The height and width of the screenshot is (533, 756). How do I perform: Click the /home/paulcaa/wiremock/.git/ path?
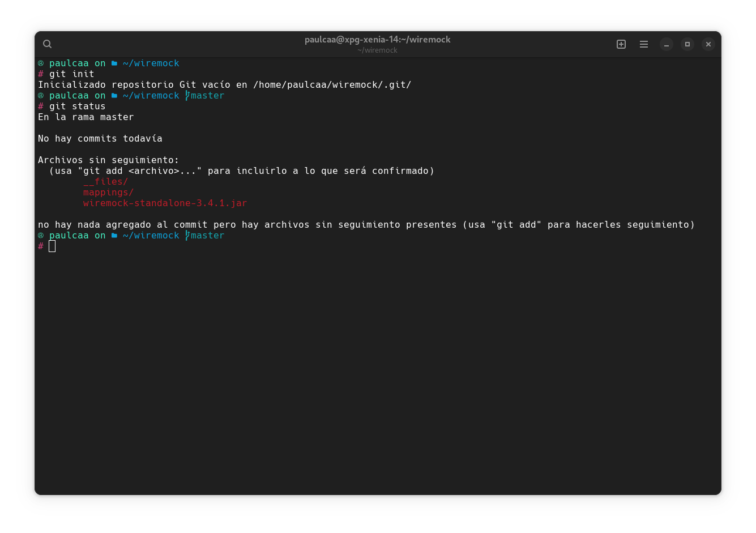click(332, 85)
